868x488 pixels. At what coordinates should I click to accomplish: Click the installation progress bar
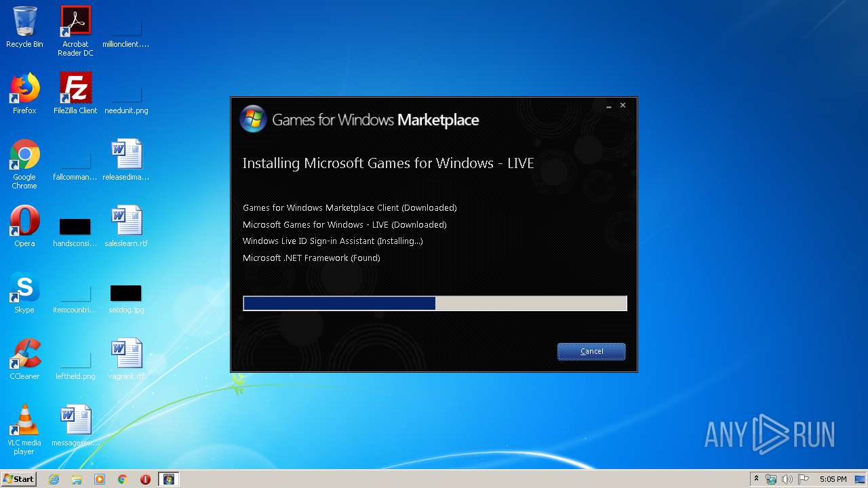pyautogui.click(x=435, y=303)
